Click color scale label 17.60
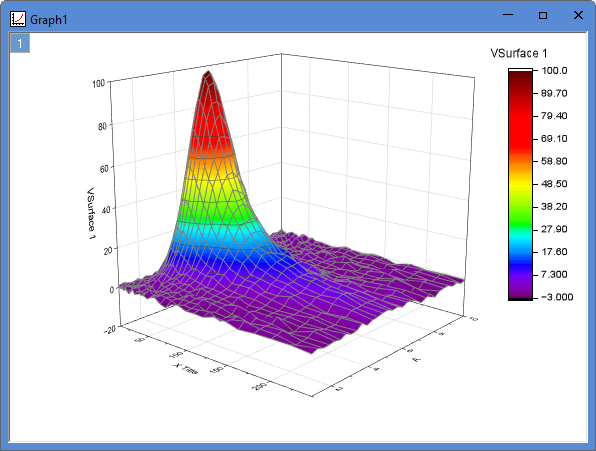 (554, 252)
